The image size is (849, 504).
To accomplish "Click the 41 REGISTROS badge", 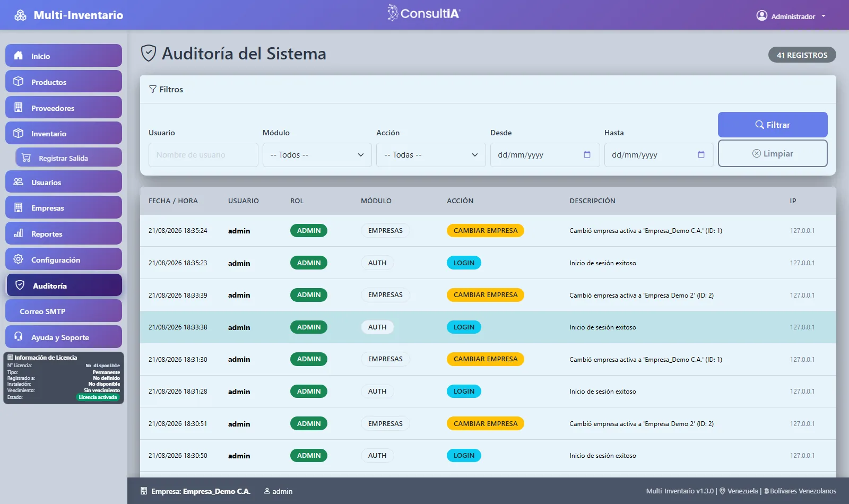I will click(802, 55).
